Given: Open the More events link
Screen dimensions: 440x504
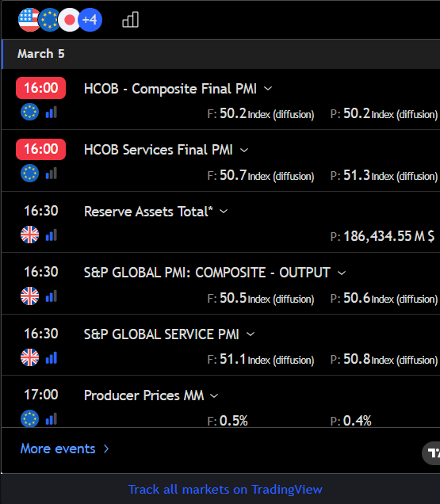Looking at the screenshot, I should point(65,449).
